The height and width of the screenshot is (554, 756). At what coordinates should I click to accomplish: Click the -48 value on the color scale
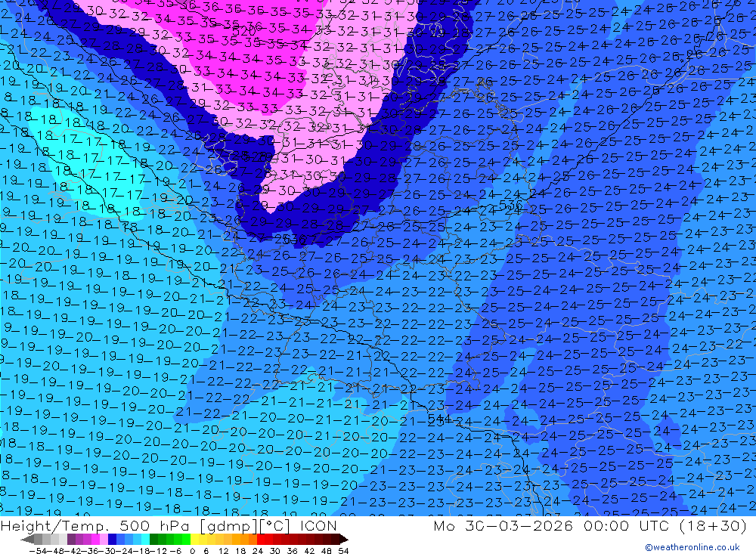(56, 551)
